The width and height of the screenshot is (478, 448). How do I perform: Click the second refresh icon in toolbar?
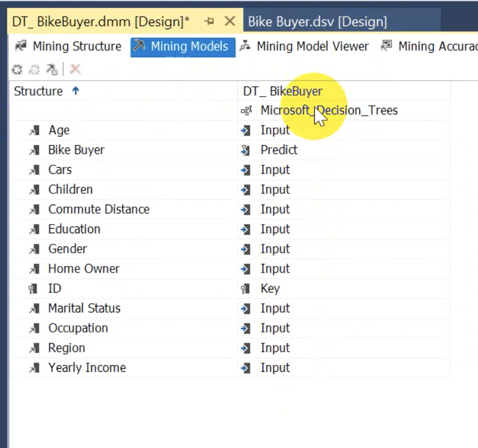pyautogui.click(x=34, y=70)
